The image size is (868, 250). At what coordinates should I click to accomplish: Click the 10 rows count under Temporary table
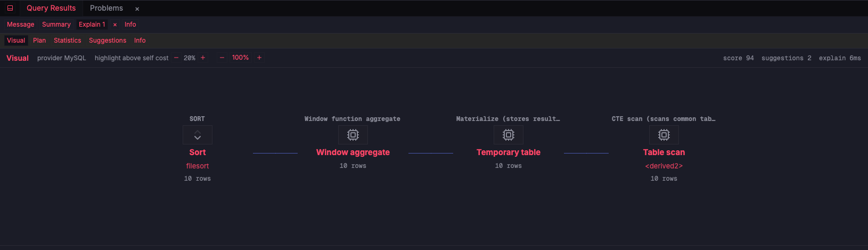(509, 166)
